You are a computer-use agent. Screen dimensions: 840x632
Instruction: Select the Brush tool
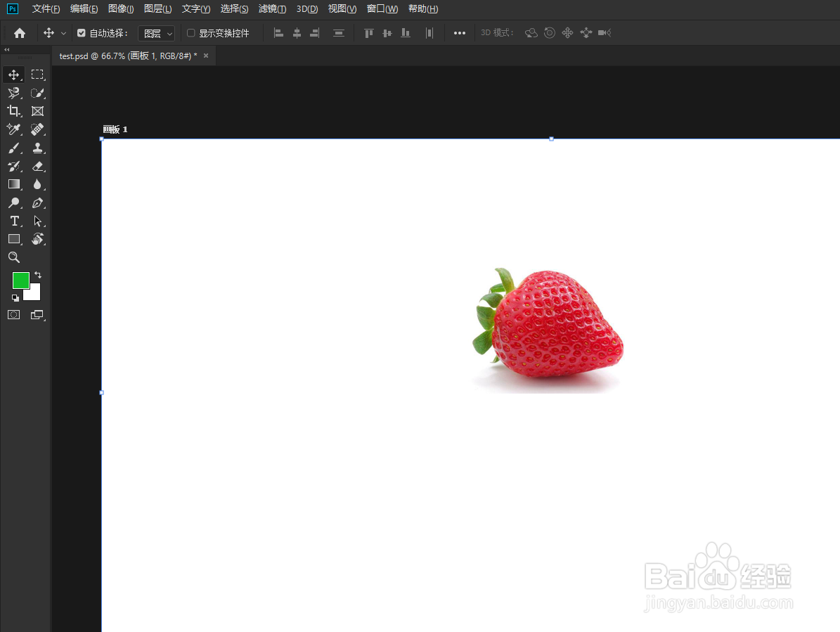point(14,148)
